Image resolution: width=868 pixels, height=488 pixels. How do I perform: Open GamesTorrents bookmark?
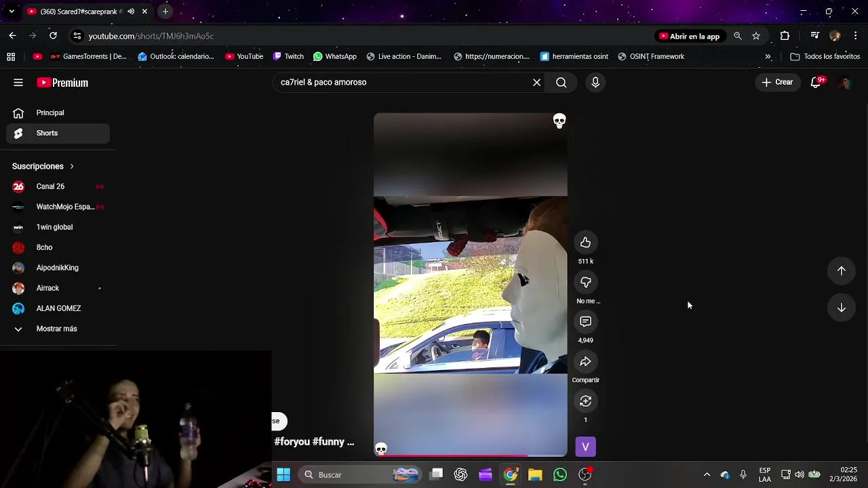pyautogui.click(x=88, y=57)
